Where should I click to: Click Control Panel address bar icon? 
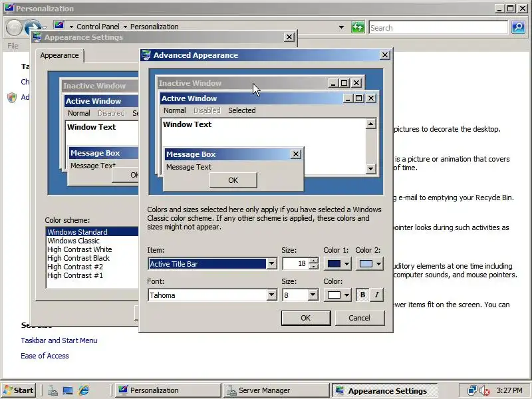coord(59,25)
